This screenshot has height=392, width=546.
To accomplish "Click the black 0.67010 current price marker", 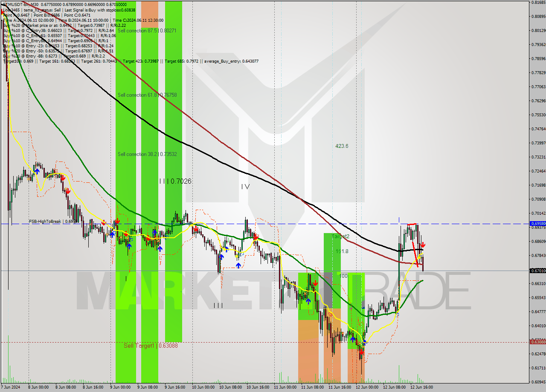I will (x=537, y=271).
